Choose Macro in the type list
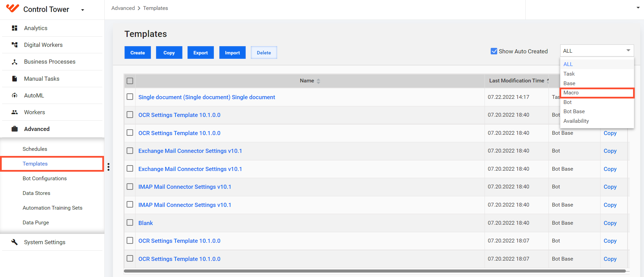This screenshot has height=277, width=644. (x=597, y=93)
